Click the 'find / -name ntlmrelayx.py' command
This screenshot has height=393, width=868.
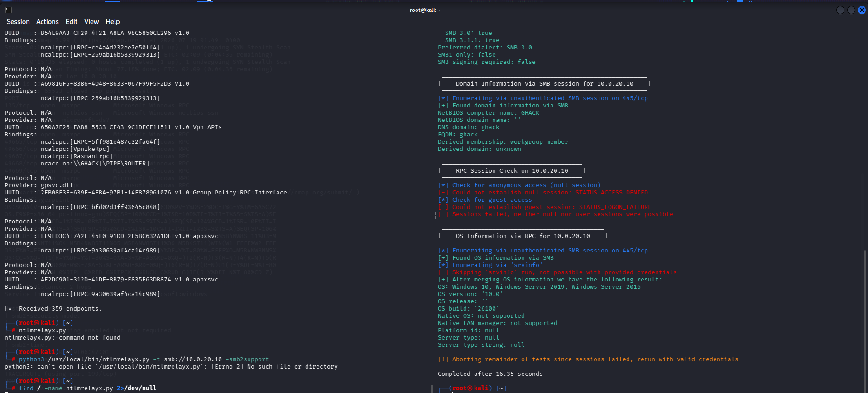[x=88, y=388]
